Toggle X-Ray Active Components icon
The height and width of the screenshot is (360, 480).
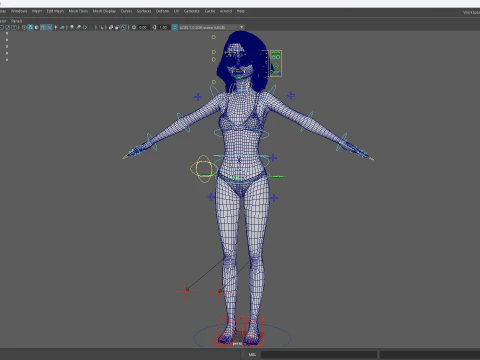(x=117, y=27)
